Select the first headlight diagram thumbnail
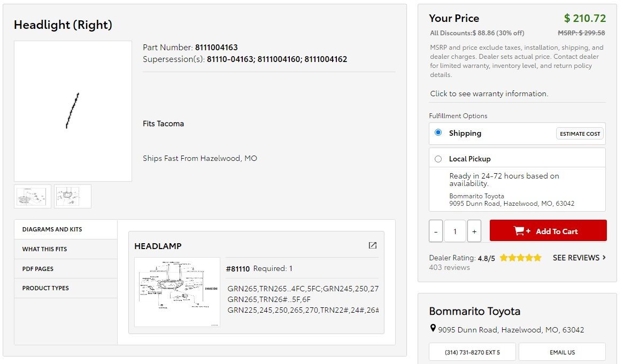This screenshot has width=624, height=364. (x=33, y=196)
